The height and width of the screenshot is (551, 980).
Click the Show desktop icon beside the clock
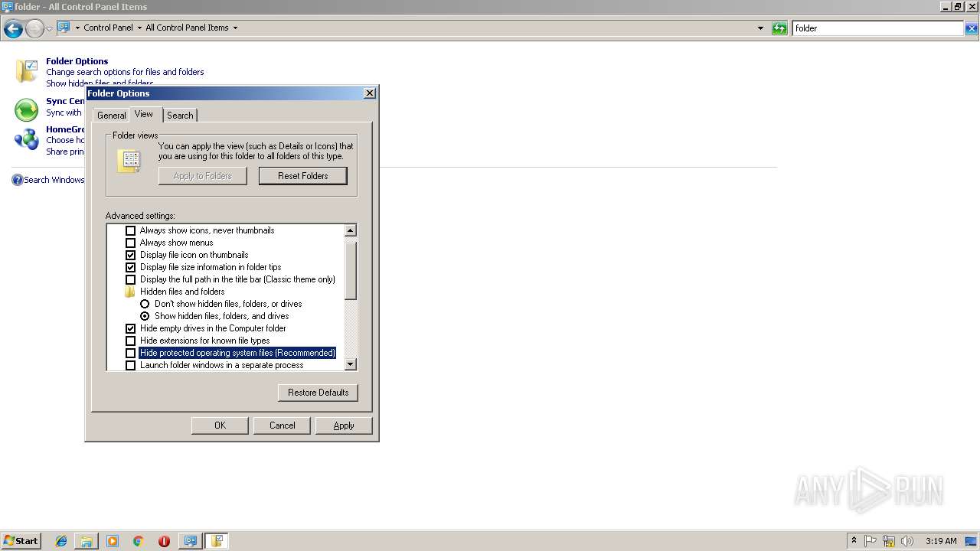972,541
